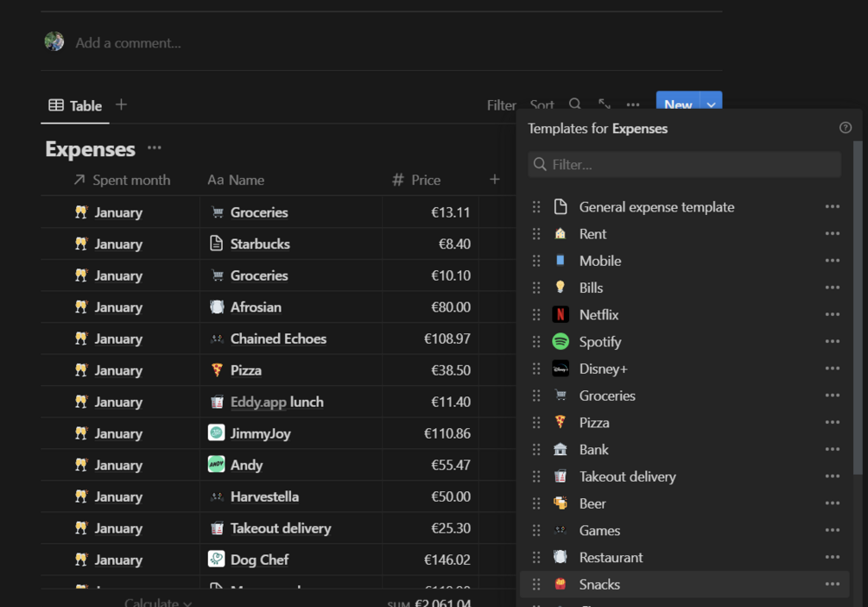Switch to the Table view tab

75,105
